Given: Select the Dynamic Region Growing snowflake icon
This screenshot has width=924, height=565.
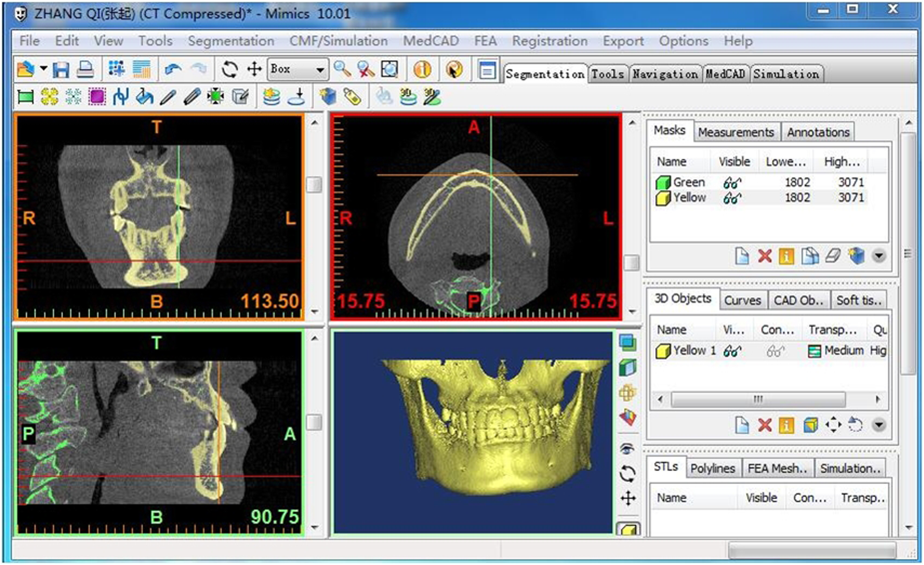Looking at the screenshot, I should tap(73, 97).
